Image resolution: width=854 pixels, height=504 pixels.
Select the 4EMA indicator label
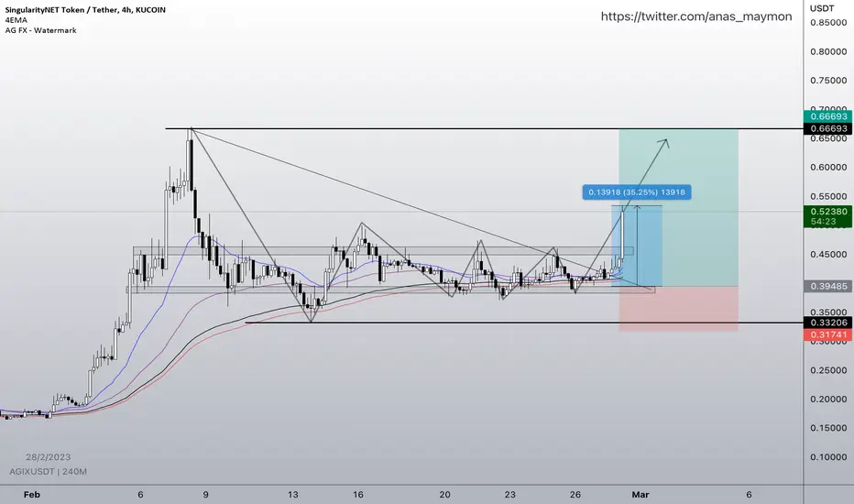coord(16,20)
